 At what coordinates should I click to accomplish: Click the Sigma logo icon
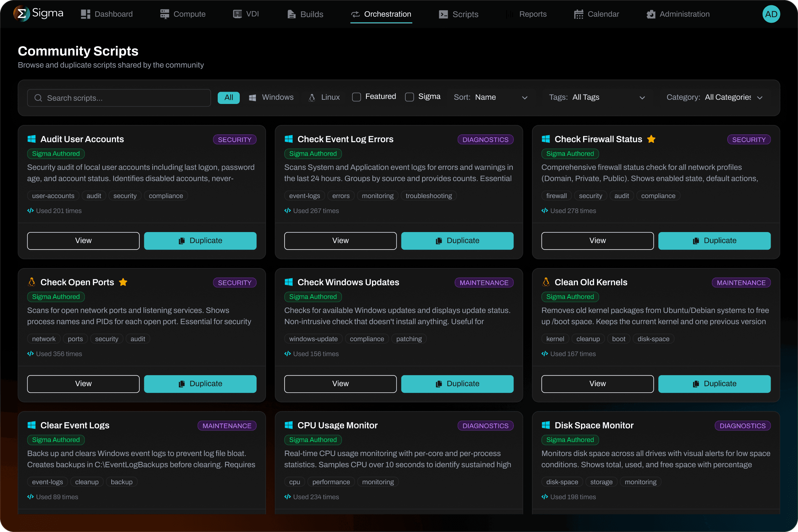coord(21,14)
